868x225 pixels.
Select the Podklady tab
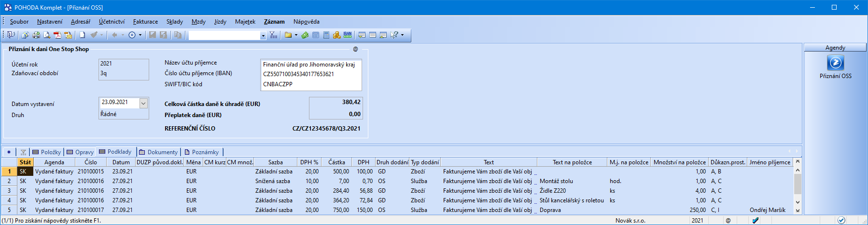(115, 152)
